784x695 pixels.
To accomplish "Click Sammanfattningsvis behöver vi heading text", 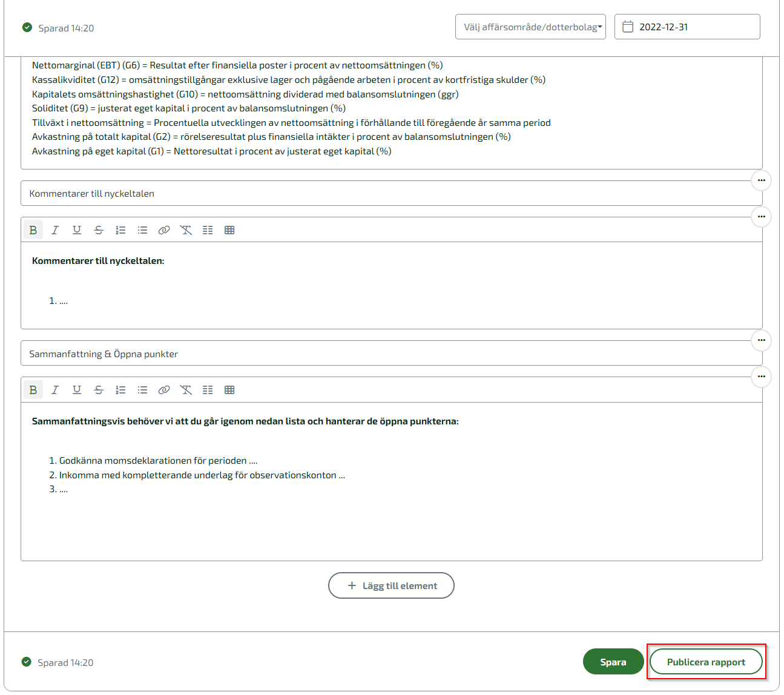I will coord(245,421).
